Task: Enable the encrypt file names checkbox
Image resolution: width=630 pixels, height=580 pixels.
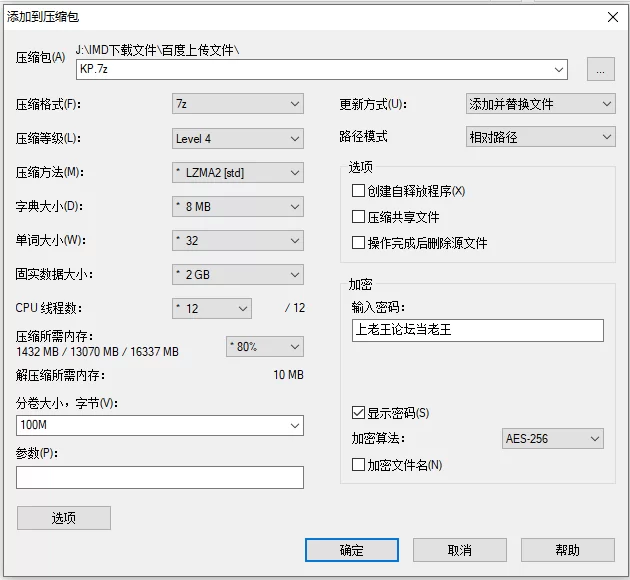Action: click(x=359, y=465)
